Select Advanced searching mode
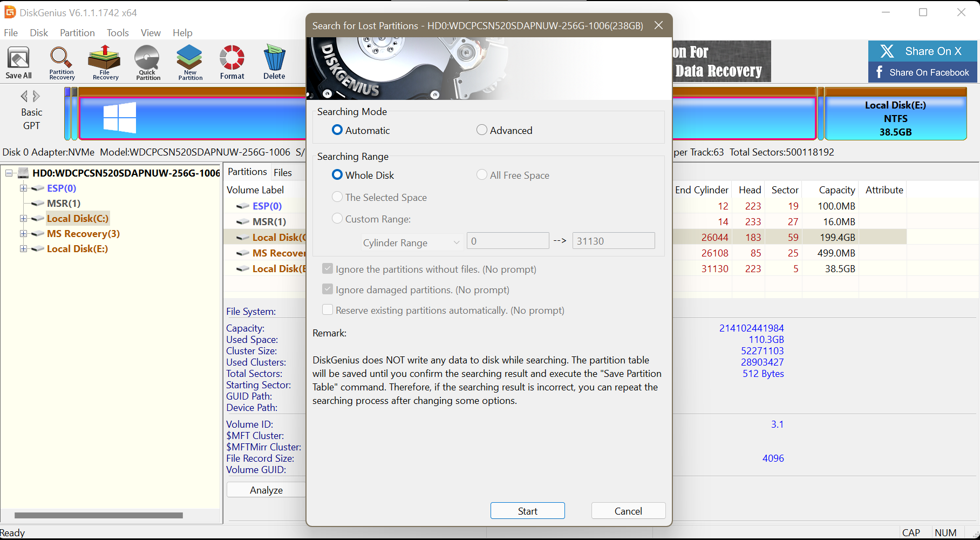This screenshot has height=540, width=980. [482, 130]
